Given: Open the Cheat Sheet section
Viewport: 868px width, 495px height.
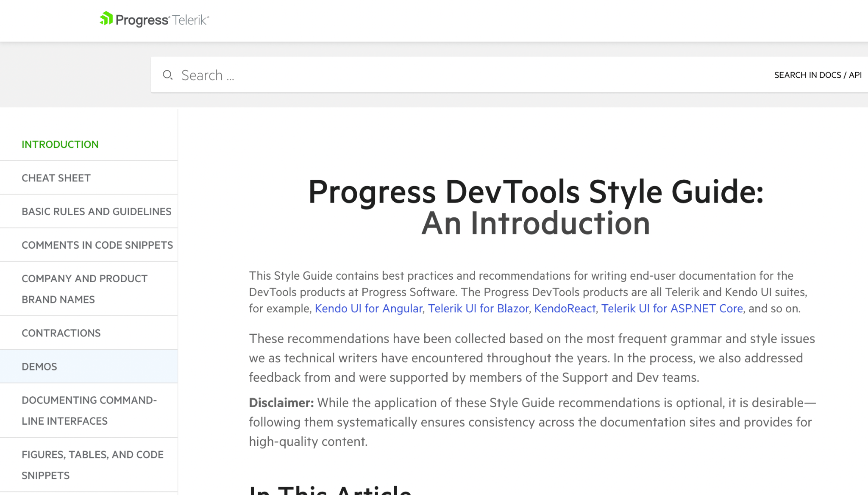Looking at the screenshot, I should 56,178.
